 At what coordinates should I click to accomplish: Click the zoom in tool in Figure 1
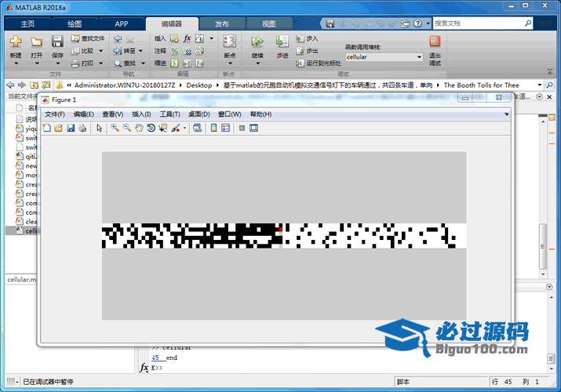(115, 128)
